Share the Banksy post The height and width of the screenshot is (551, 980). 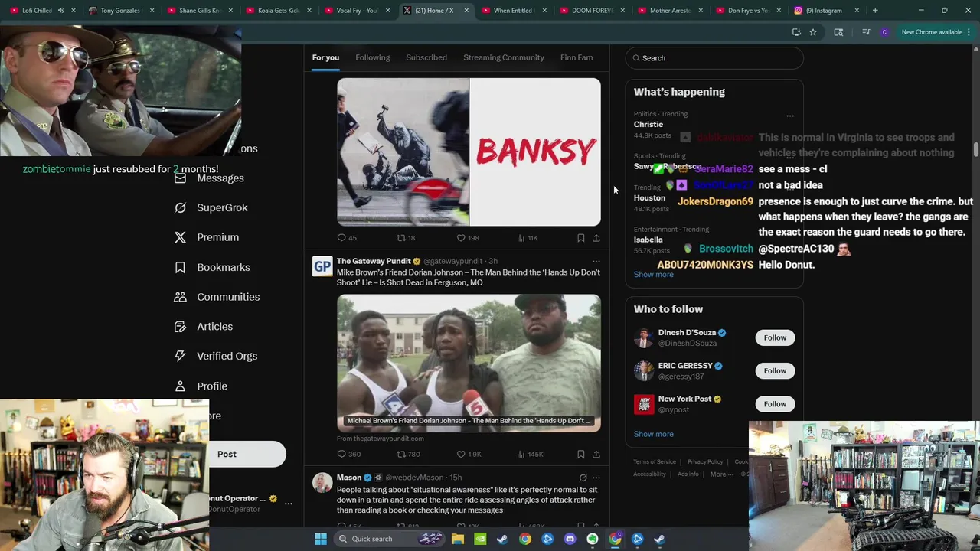[596, 238]
